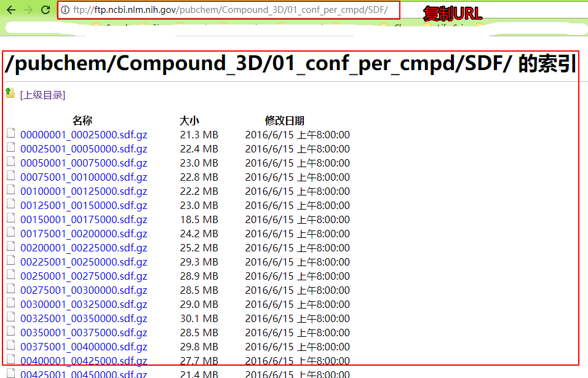The height and width of the screenshot is (378, 588).
Task: Download 00325001_00350000.sdf.gz
Action: click(84, 318)
